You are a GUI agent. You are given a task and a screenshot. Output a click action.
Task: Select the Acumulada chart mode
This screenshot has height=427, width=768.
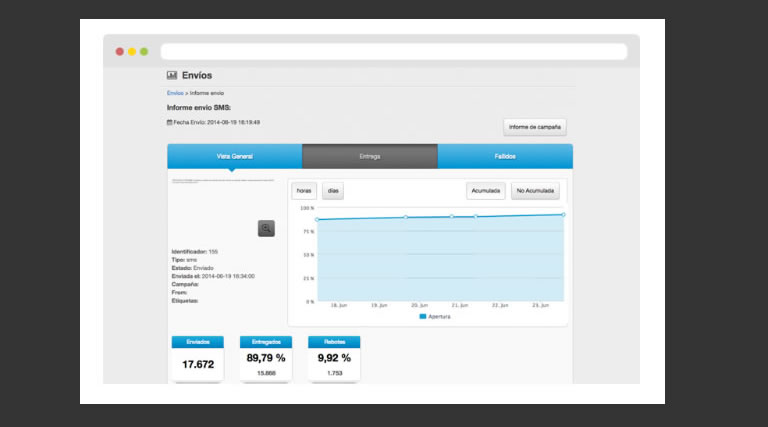click(485, 190)
